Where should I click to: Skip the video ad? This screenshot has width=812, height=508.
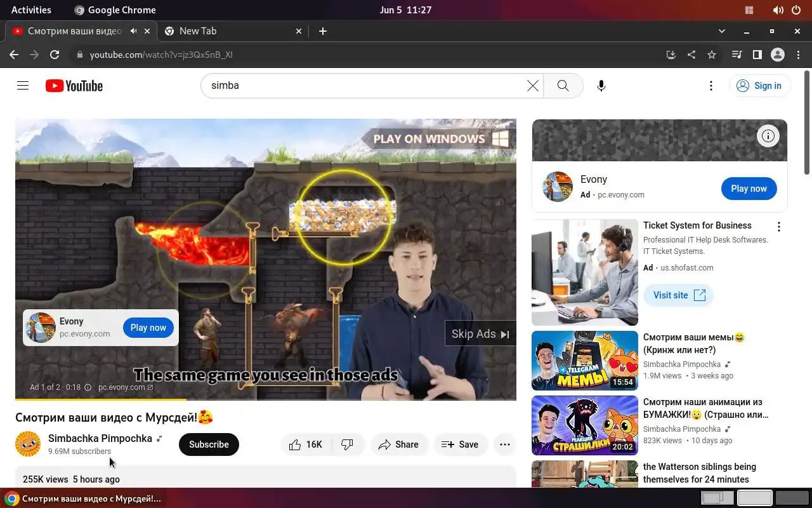pos(480,334)
